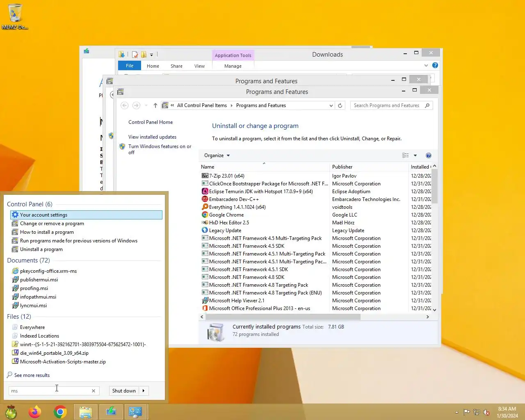The width and height of the screenshot is (525, 420).
Task: Show hidden tray icons arrow
Action: [x=457, y=412]
